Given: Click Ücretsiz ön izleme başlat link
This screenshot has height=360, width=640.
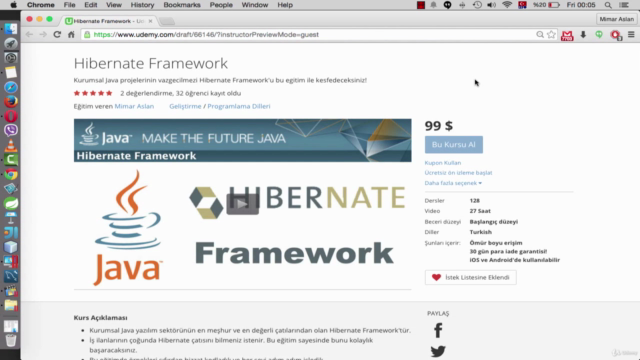Looking at the screenshot, I should [x=458, y=173].
